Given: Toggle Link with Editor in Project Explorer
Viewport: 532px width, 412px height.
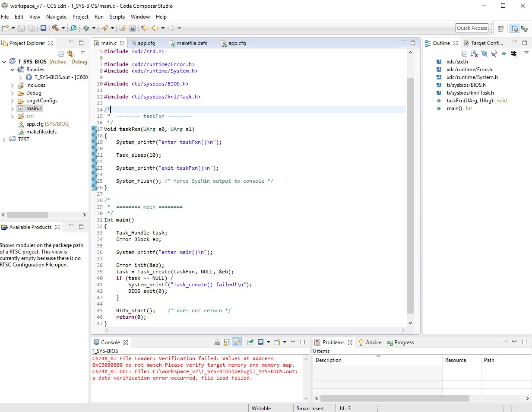Looking at the screenshot, I should [x=70, y=54].
